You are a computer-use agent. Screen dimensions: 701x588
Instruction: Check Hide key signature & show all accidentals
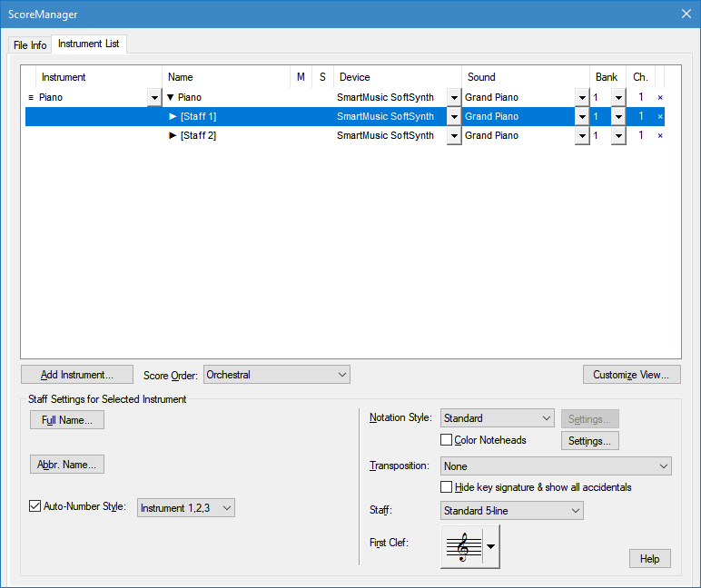pyautogui.click(x=447, y=487)
